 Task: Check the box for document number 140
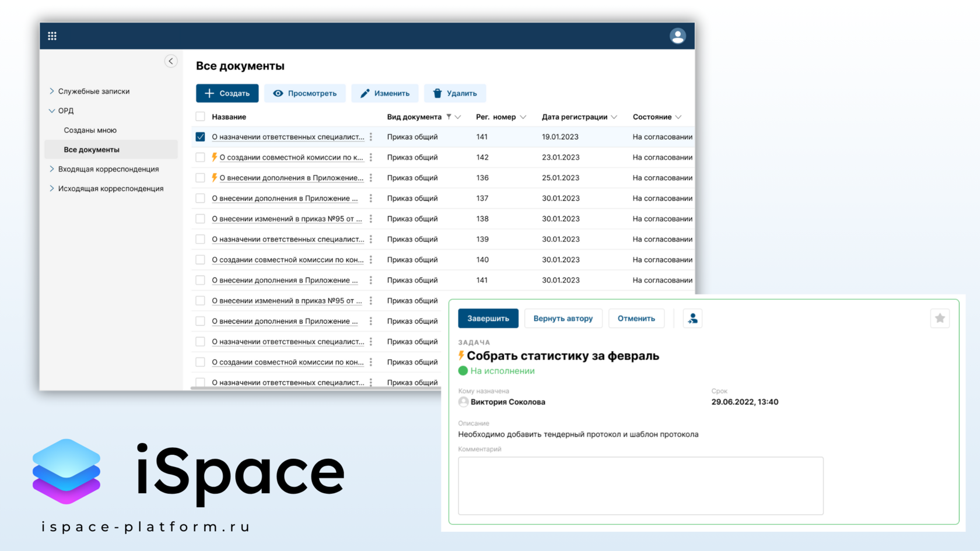pos(200,259)
